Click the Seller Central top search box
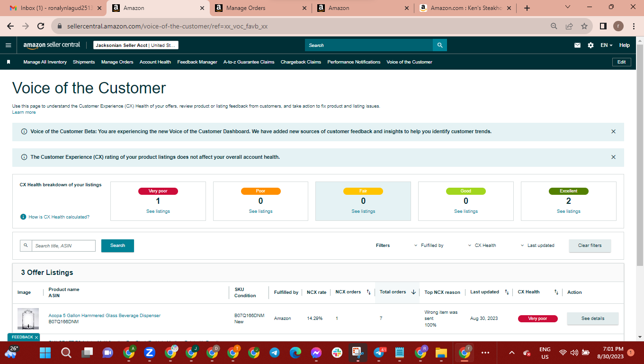Image resolution: width=644 pixels, height=364 pixels. tap(369, 45)
